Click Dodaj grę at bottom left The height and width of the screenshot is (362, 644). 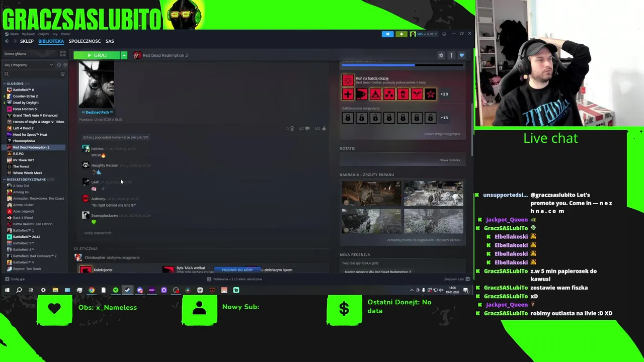(15, 279)
